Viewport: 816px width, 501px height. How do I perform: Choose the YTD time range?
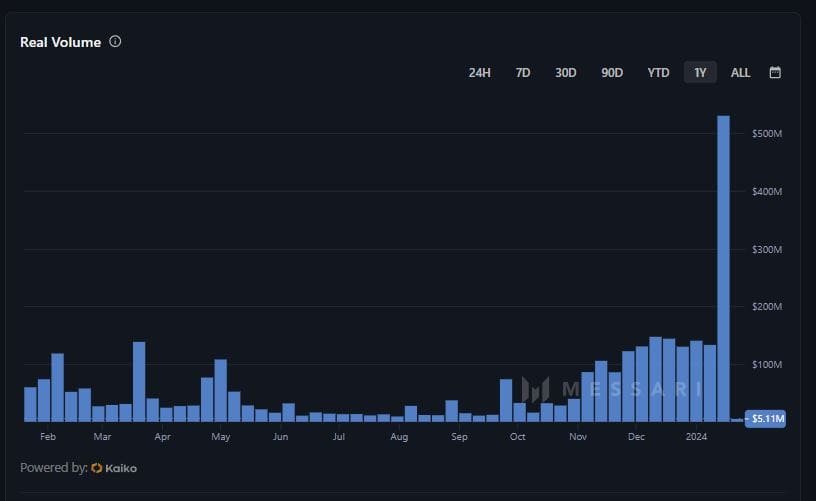[x=658, y=72]
